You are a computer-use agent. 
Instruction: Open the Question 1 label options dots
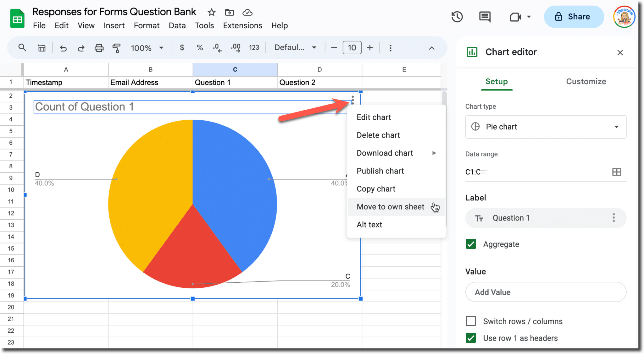(613, 218)
